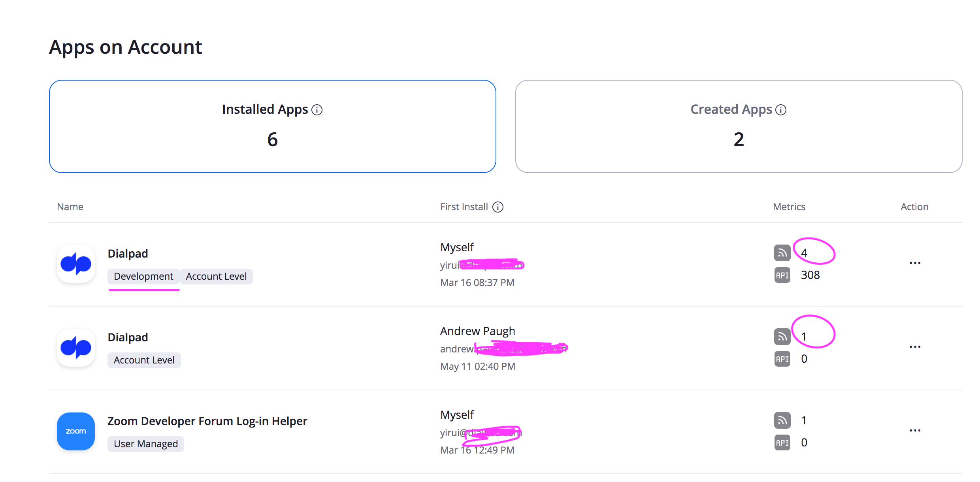Switch to the Created Apps card
Viewport: 980px width, 482px height.
click(x=739, y=126)
